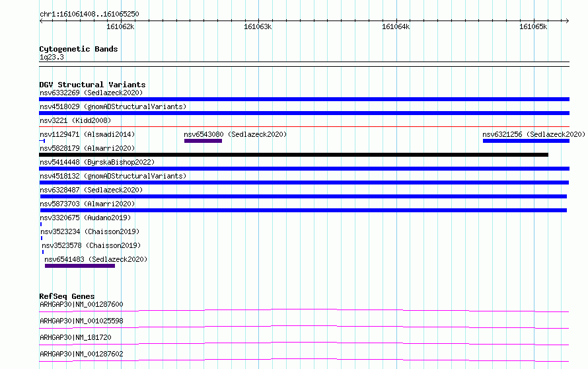The width and height of the screenshot is (588, 369).
Task: Click the purple bar under nsv6541483
Action: [80, 266]
